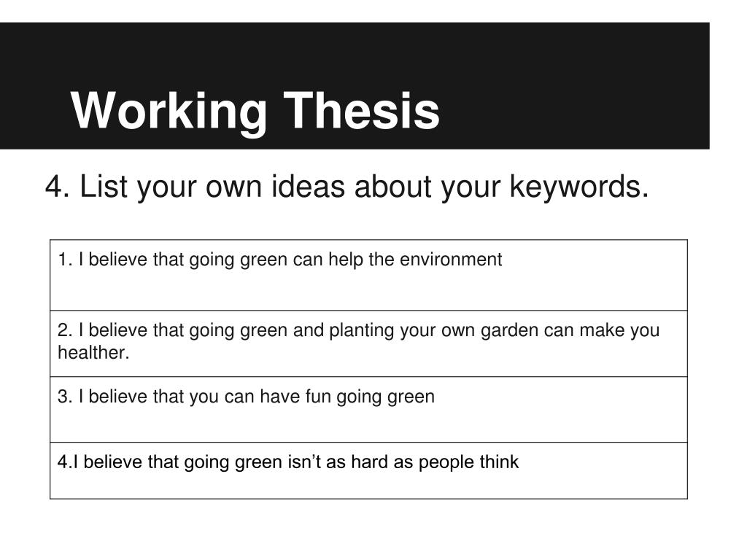This screenshot has height=560, width=747.
Task: Click the word "keywords" in the heading
Action: coord(578,186)
